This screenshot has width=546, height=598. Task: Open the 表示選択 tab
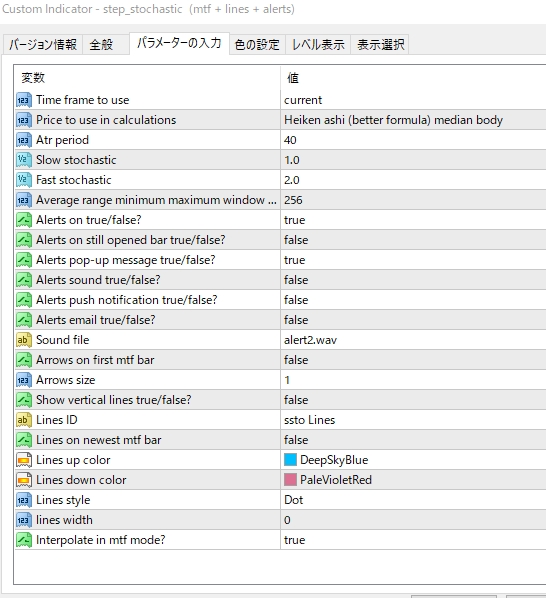pyautogui.click(x=380, y=45)
